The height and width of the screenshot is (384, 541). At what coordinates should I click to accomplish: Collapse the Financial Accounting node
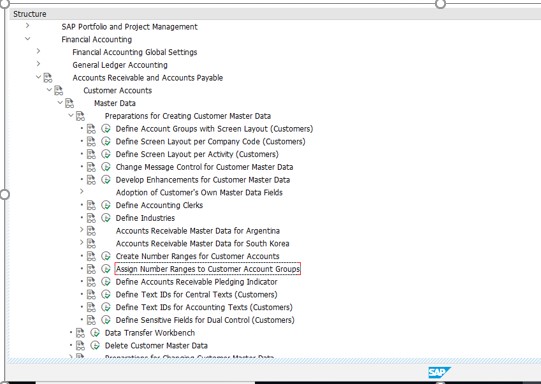pyautogui.click(x=28, y=39)
